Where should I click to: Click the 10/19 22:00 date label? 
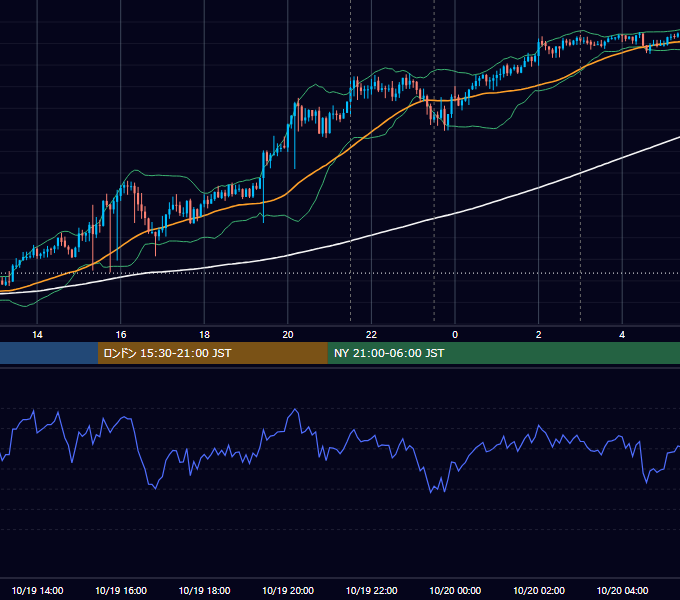click(371, 590)
